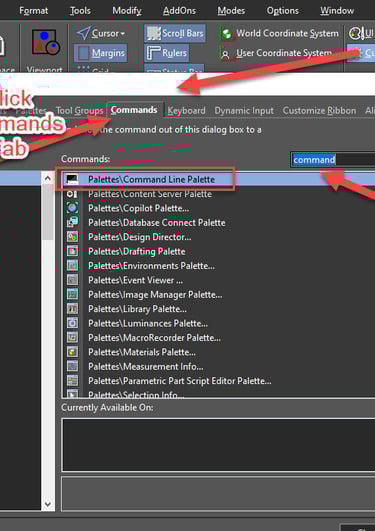375x531 pixels.
Task: Open the Options menu
Action: 283,11
